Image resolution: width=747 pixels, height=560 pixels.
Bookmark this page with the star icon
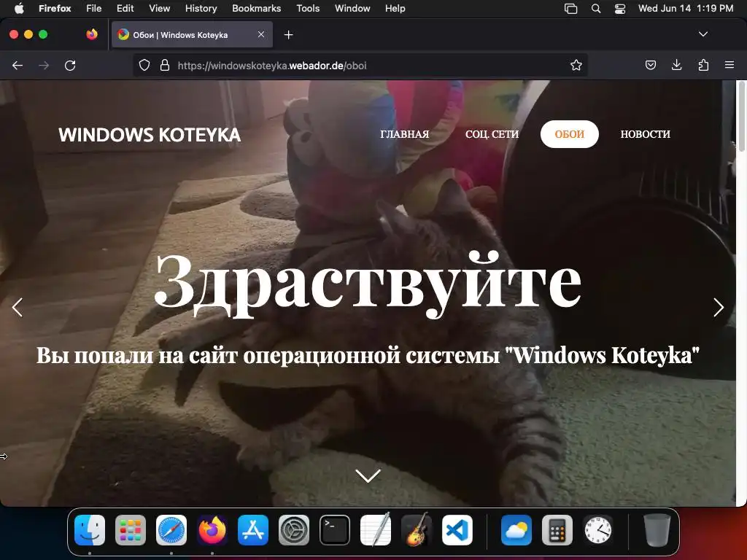pyautogui.click(x=576, y=65)
